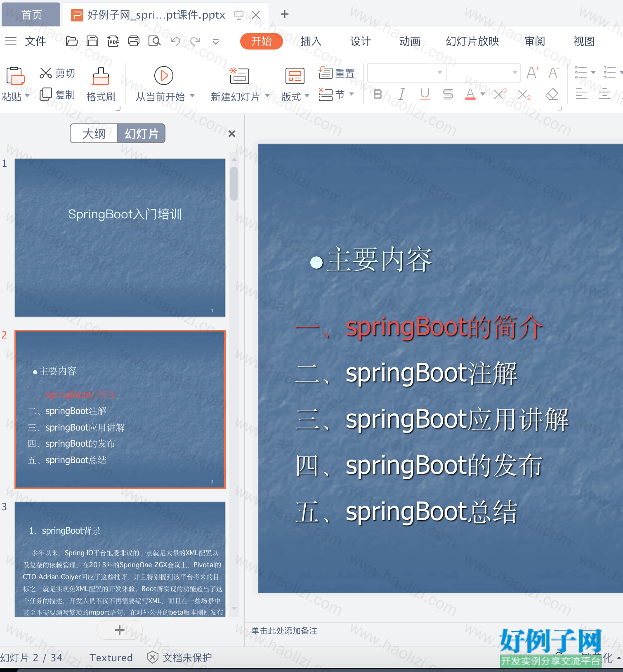Select the format painter tool

pos(101,85)
